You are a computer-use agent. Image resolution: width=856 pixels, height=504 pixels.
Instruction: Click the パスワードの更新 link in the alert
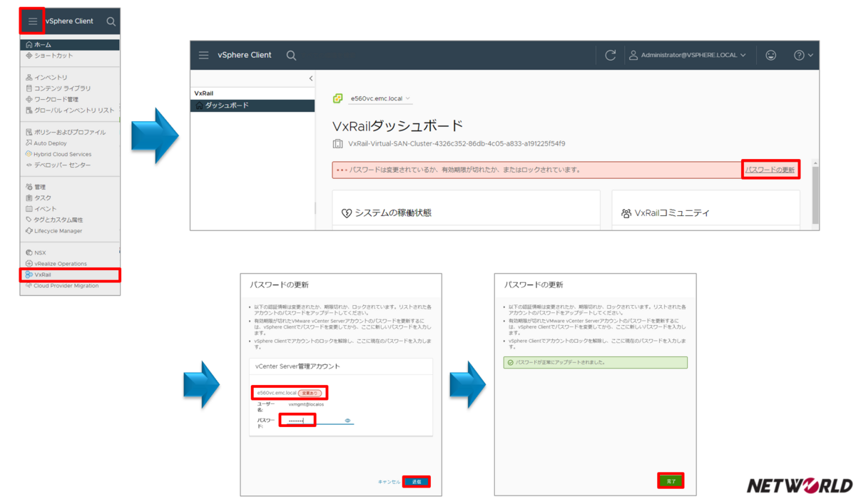(770, 170)
